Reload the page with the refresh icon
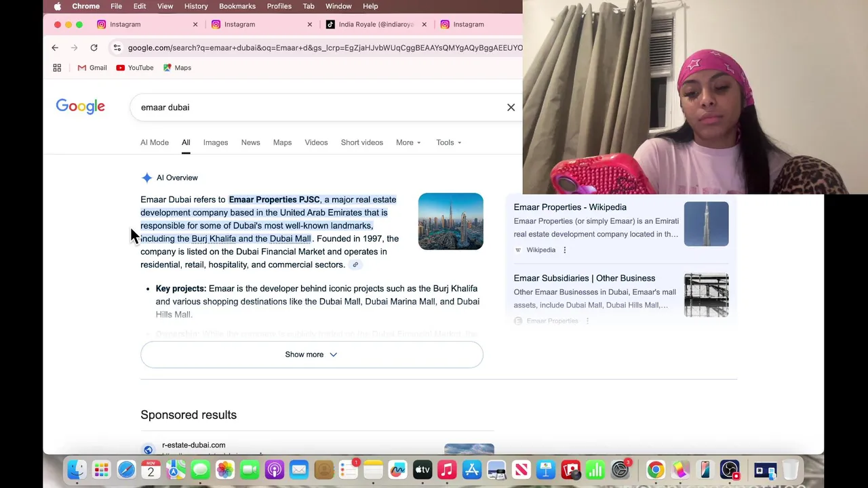868x488 pixels. [94, 47]
